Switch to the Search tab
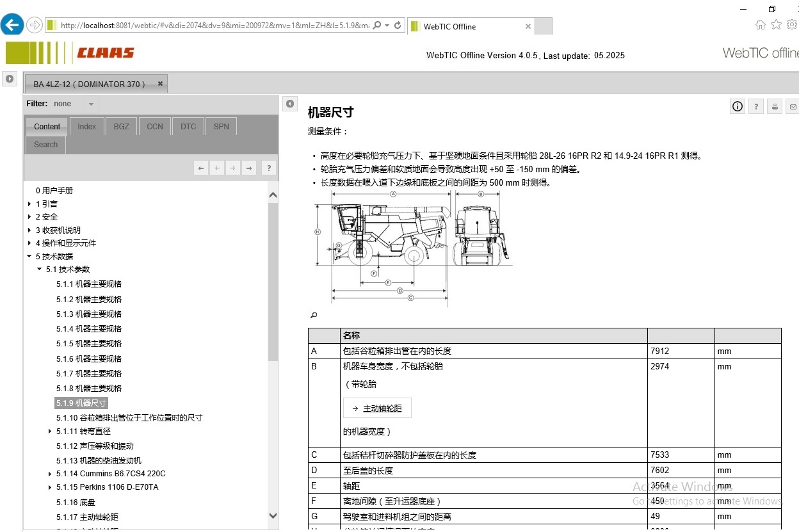 point(45,145)
